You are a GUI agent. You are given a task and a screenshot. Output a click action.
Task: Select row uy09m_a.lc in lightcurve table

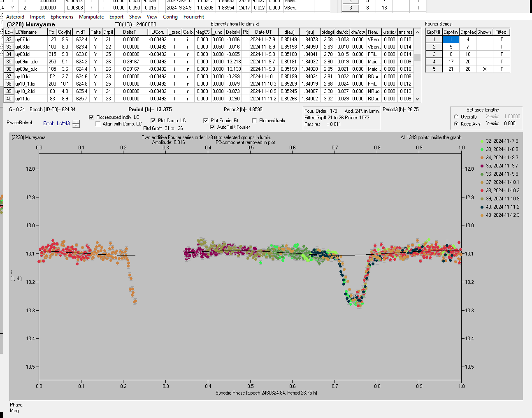coord(209,62)
